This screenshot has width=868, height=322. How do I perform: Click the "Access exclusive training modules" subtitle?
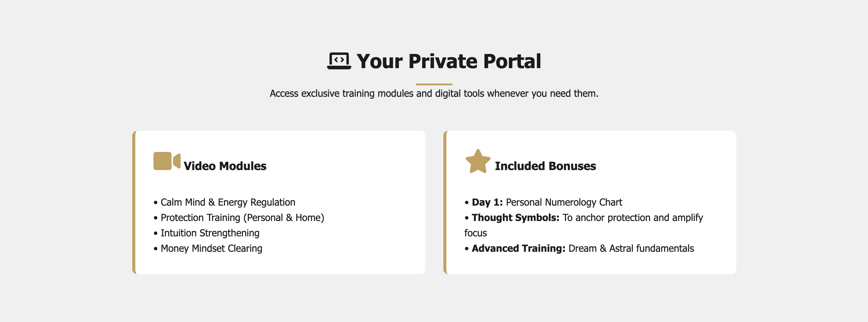(x=434, y=93)
